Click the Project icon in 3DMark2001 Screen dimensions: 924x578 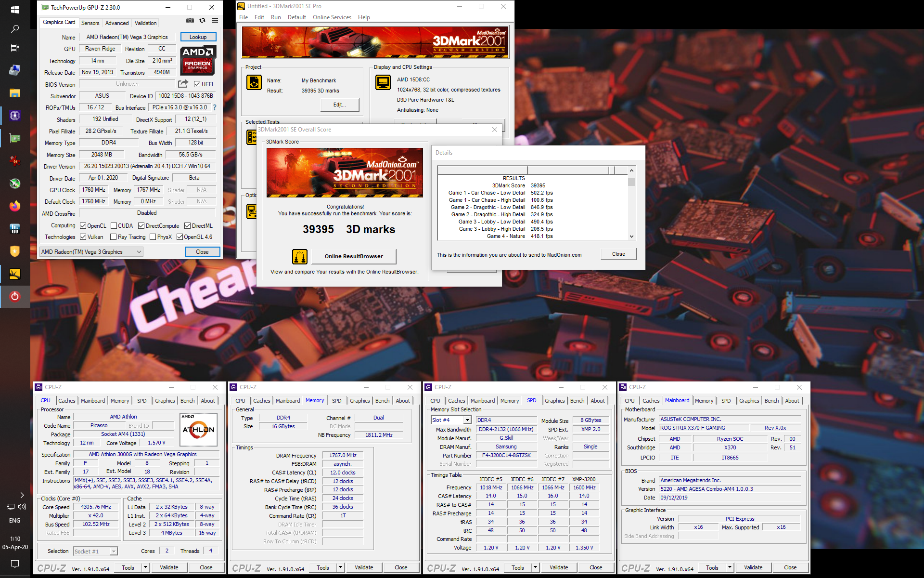(254, 82)
